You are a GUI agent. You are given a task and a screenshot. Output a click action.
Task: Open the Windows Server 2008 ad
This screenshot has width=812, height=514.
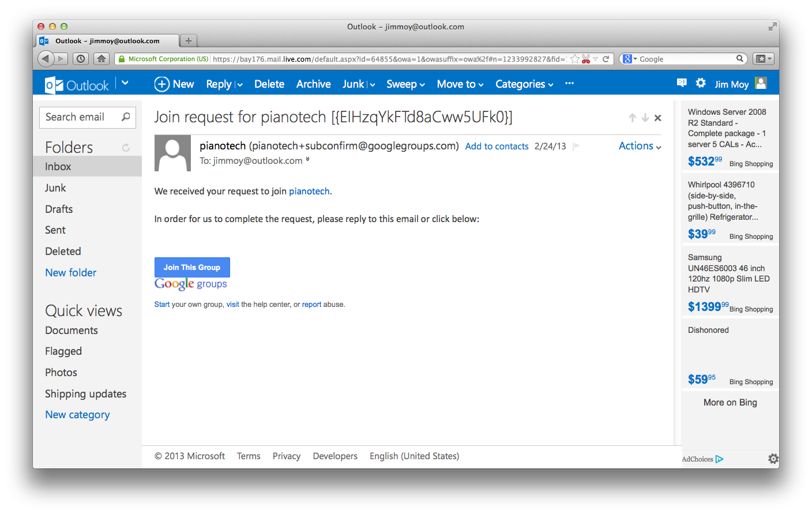point(730,137)
